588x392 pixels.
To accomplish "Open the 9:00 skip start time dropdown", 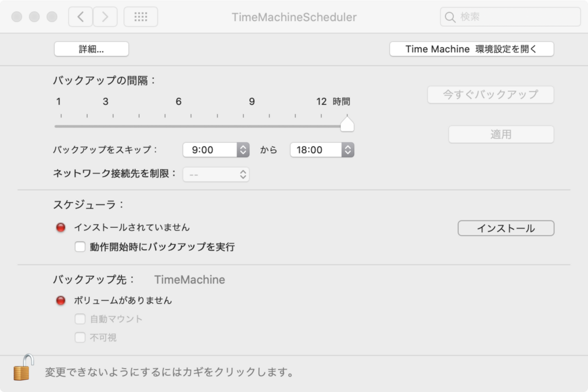I will [x=216, y=150].
